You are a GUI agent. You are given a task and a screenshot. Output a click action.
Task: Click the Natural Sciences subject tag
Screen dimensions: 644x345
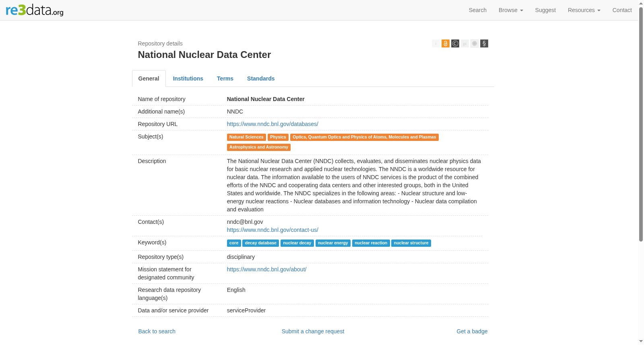pyautogui.click(x=246, y=137)
